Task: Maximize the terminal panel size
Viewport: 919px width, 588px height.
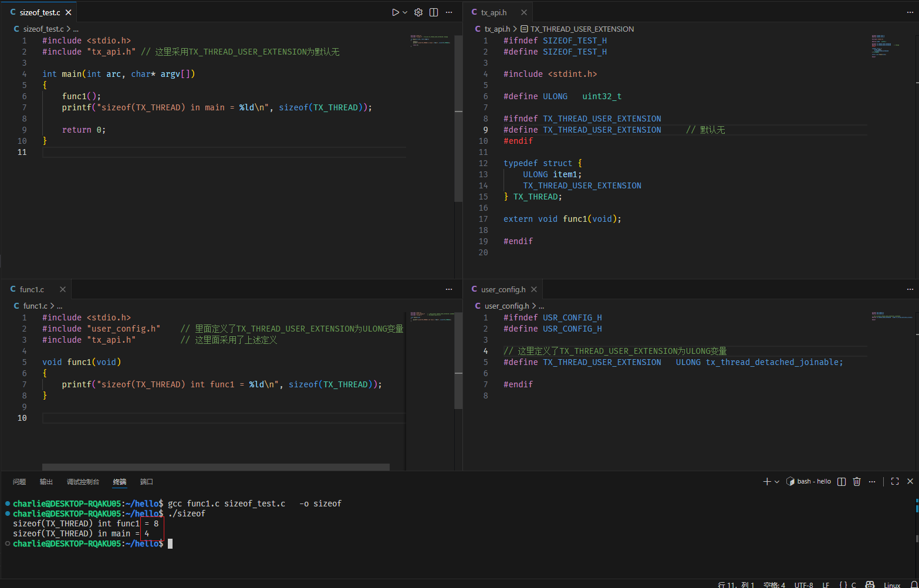Action: click(x=895, y=481)
